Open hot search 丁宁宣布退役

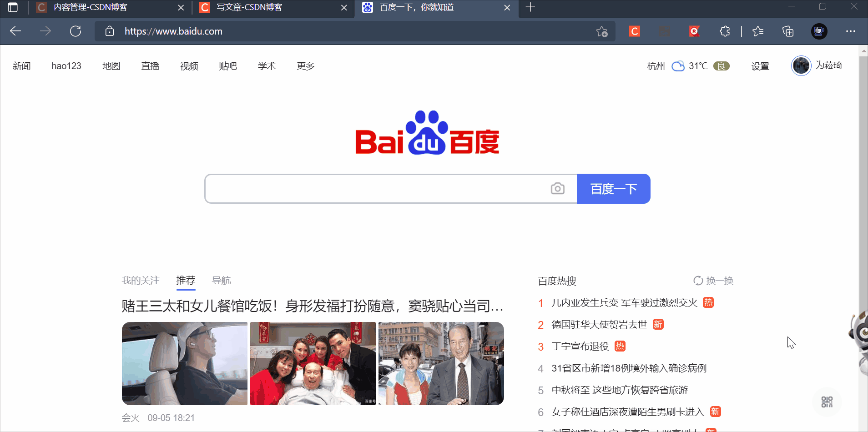[x=580, y=347]
